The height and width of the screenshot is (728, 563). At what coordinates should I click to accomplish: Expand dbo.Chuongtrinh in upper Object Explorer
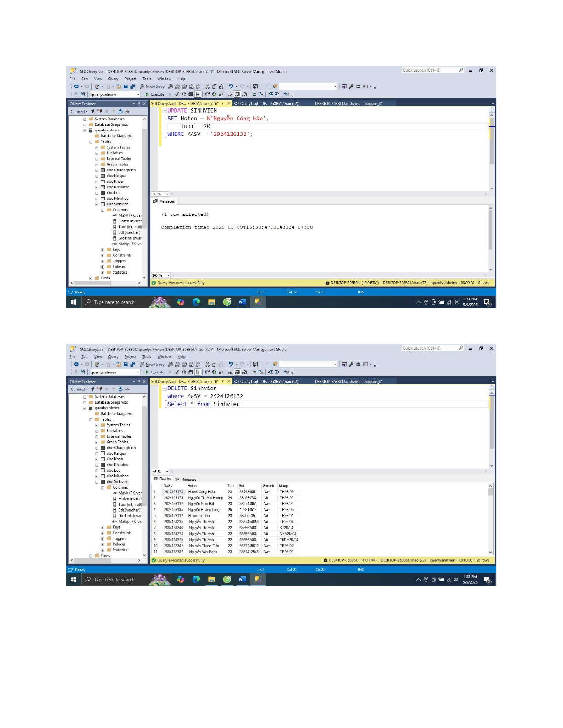(x=97, y=170)
